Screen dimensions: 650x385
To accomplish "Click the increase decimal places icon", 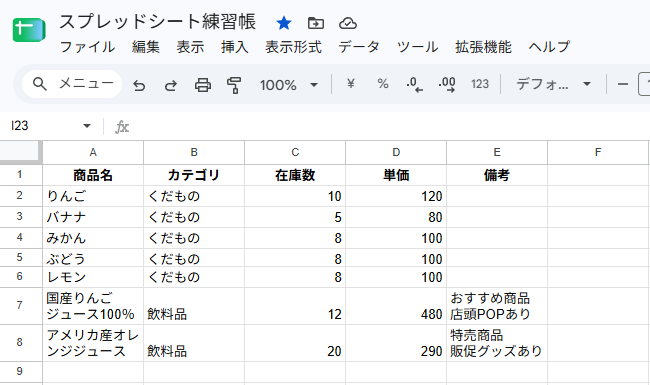I will pos(447,84).
